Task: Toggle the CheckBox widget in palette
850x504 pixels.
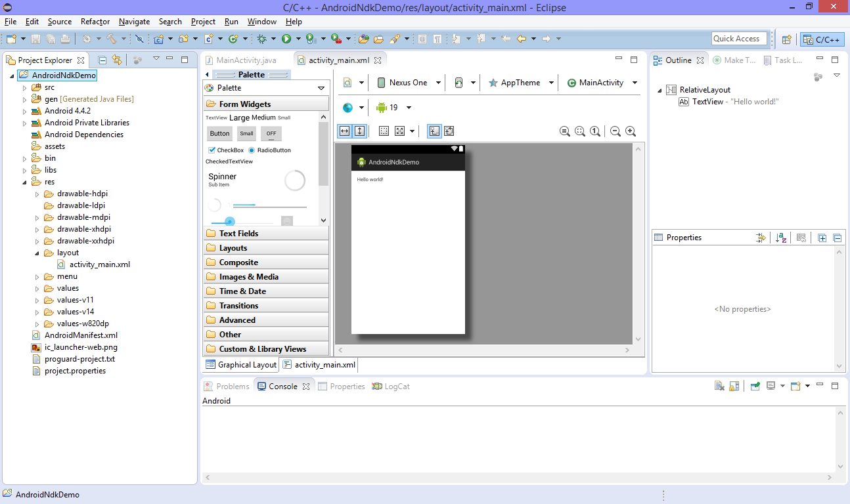Action: (x=212, y=150)
